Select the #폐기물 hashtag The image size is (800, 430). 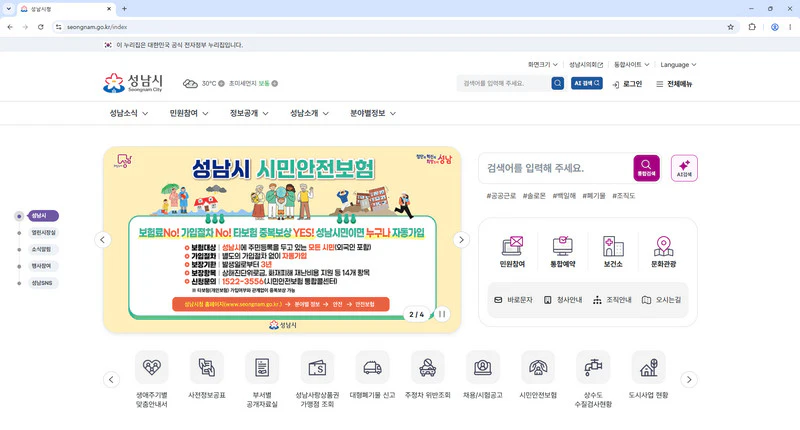594,196
